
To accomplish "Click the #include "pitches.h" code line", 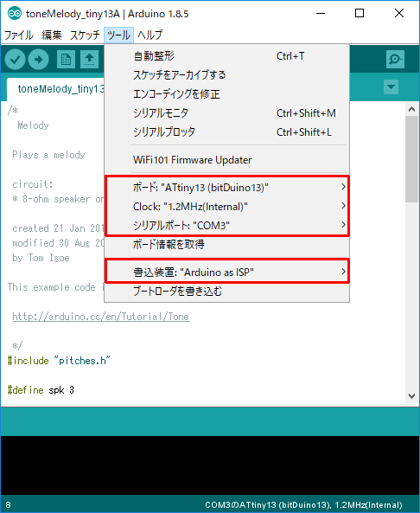I will click(59, 361).
